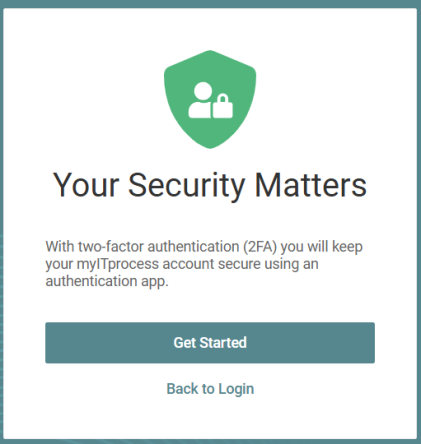Click empty white space beside the shield
This screenshot has height=444, width=421.
333,100
